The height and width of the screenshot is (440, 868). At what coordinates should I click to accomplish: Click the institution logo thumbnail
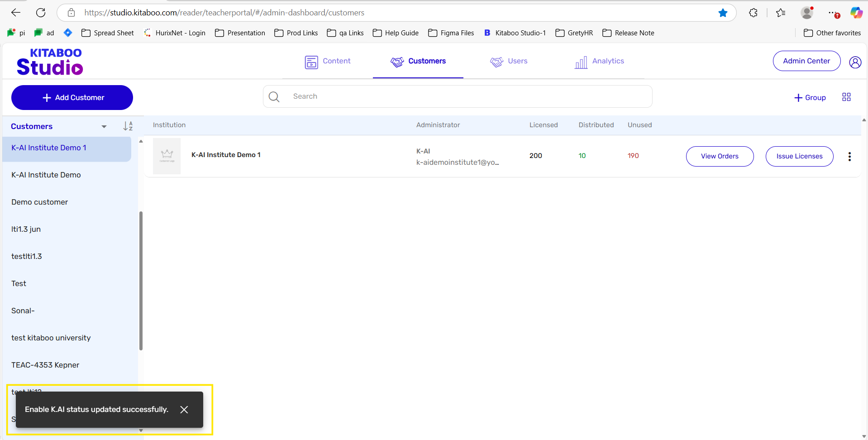coord(167,156)
